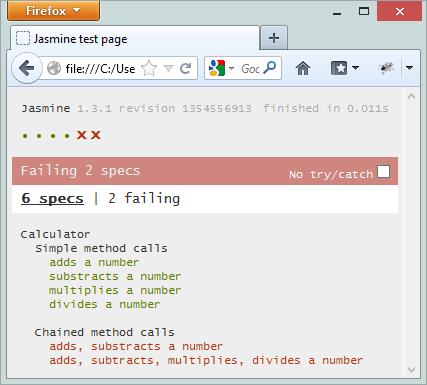Click the Firebug bug icon
This screenshot has width=427, height=385.
[x=387, y=68]
